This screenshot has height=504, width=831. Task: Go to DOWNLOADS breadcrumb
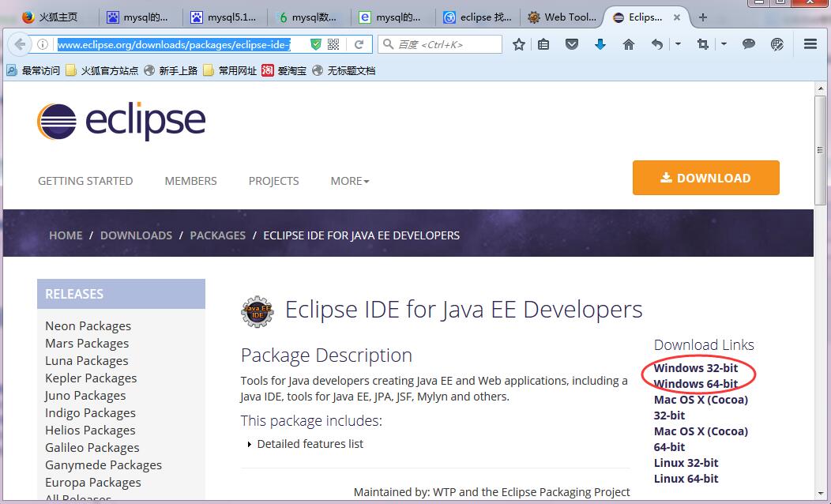[136, 235]
